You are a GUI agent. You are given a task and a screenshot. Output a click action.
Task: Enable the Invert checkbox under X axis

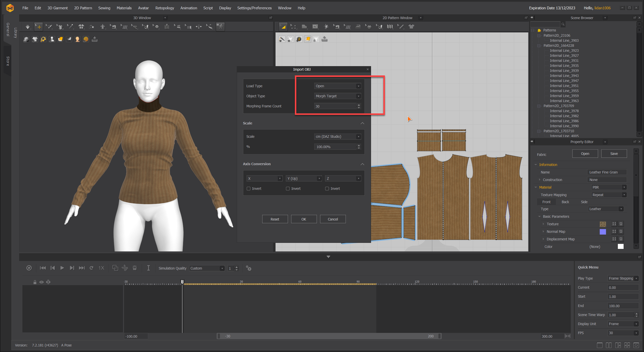[x=249, y=189]
